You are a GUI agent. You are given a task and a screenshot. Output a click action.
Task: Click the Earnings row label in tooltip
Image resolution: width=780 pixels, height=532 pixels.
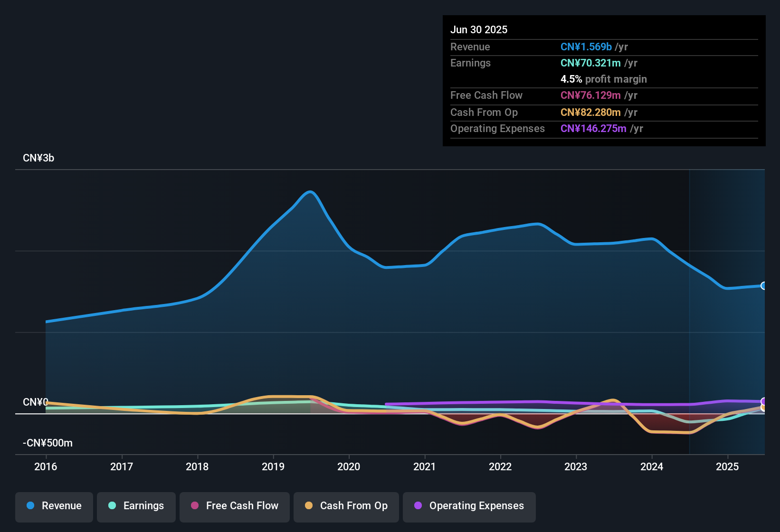coord(470,63)
